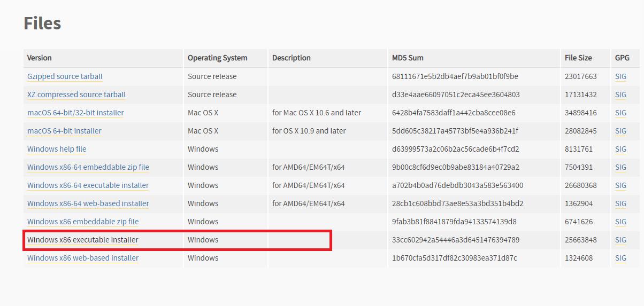Click SIG link for XZ compressed tarball
This screenshot has height=306, width=644.
pyautogui.click(x=620, y=95)
